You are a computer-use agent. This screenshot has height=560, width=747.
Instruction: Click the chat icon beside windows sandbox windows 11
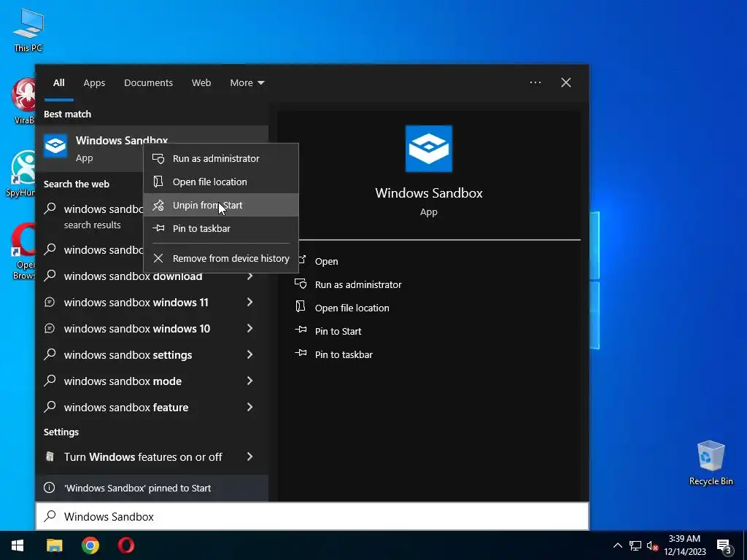50,303
